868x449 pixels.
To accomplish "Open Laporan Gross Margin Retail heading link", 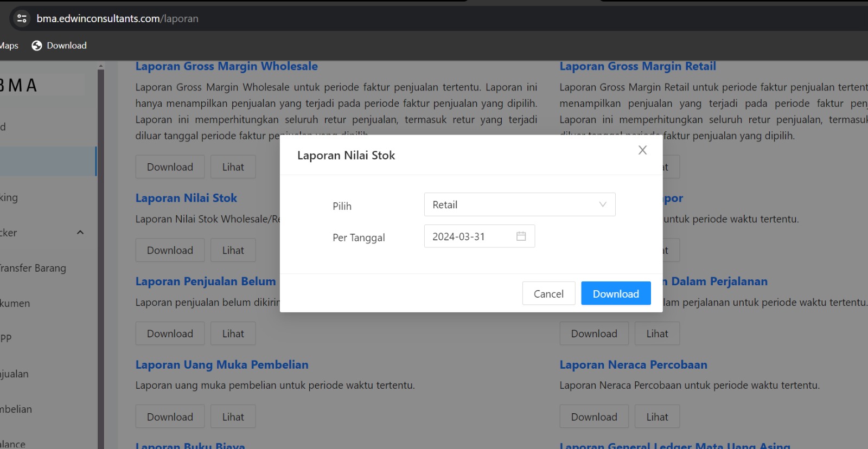I will tap(637, 66).
